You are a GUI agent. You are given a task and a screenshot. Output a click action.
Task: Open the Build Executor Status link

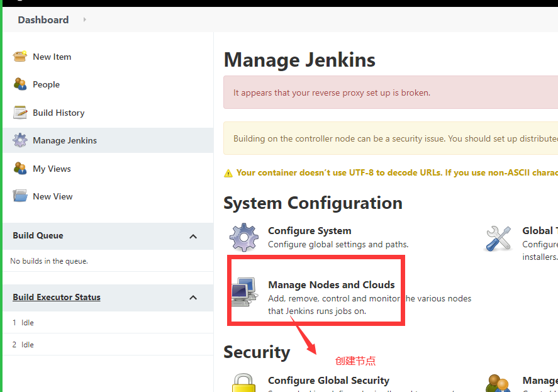(x=57, y=297)
